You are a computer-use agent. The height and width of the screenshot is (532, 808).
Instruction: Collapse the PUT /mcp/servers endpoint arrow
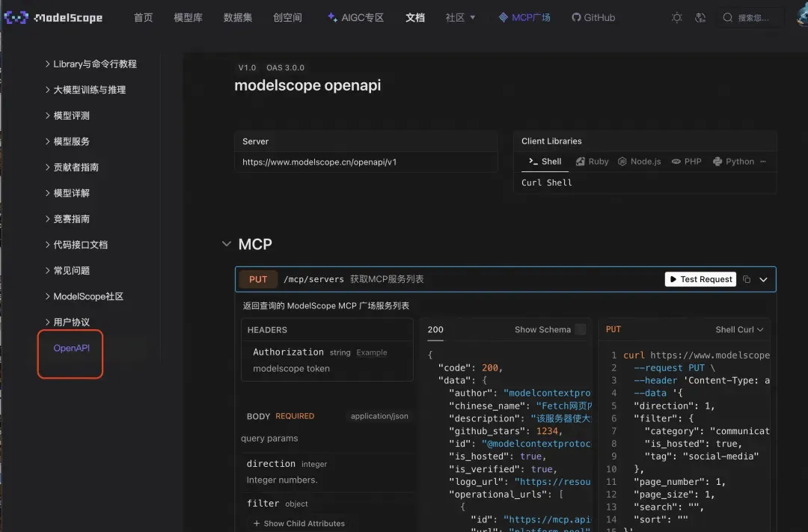click(763, 279)
